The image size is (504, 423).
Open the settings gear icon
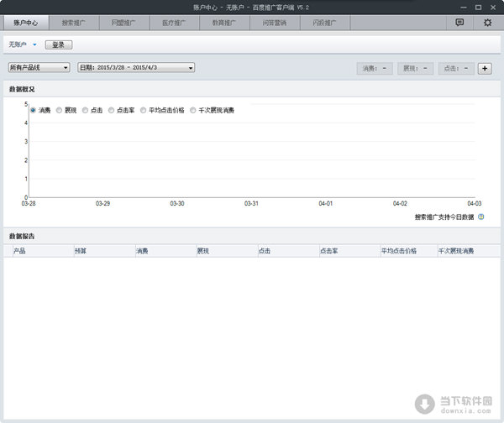coord(487,23)
